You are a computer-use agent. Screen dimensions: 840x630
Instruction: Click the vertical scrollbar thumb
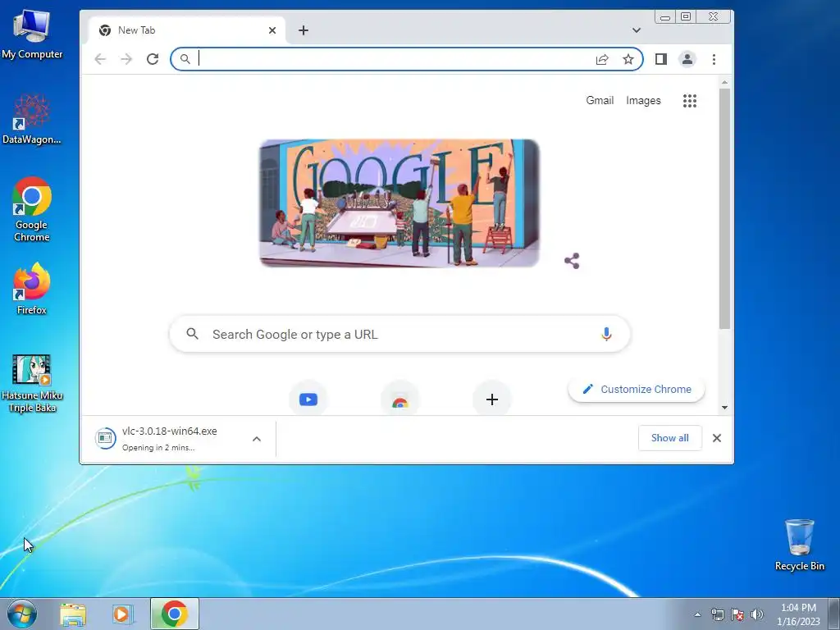click(724, 209)
